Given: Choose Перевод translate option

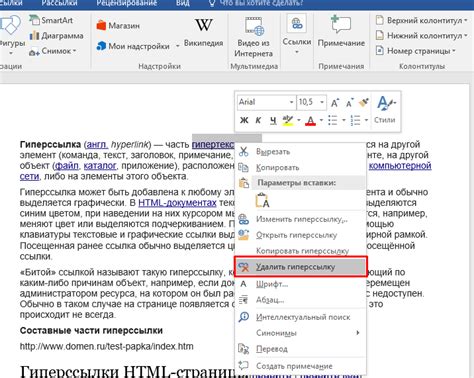Looking at the screenshot, I should pos(301,349).
